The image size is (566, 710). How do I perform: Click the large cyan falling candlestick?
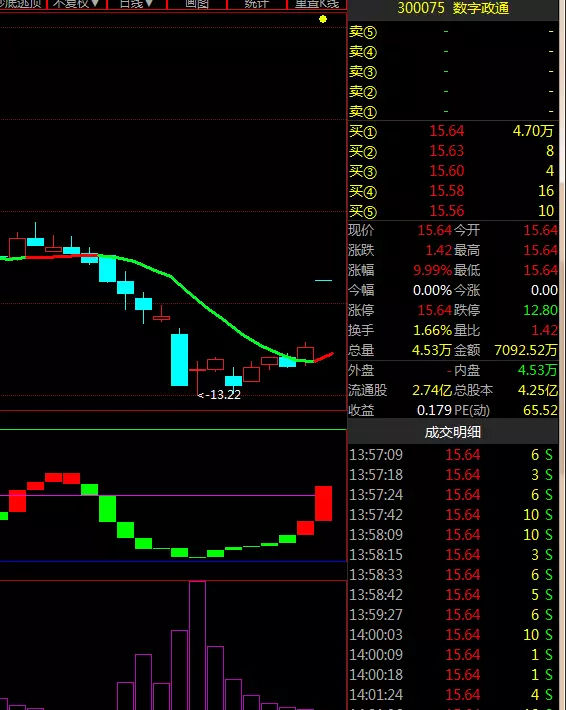tap(179, 360)
